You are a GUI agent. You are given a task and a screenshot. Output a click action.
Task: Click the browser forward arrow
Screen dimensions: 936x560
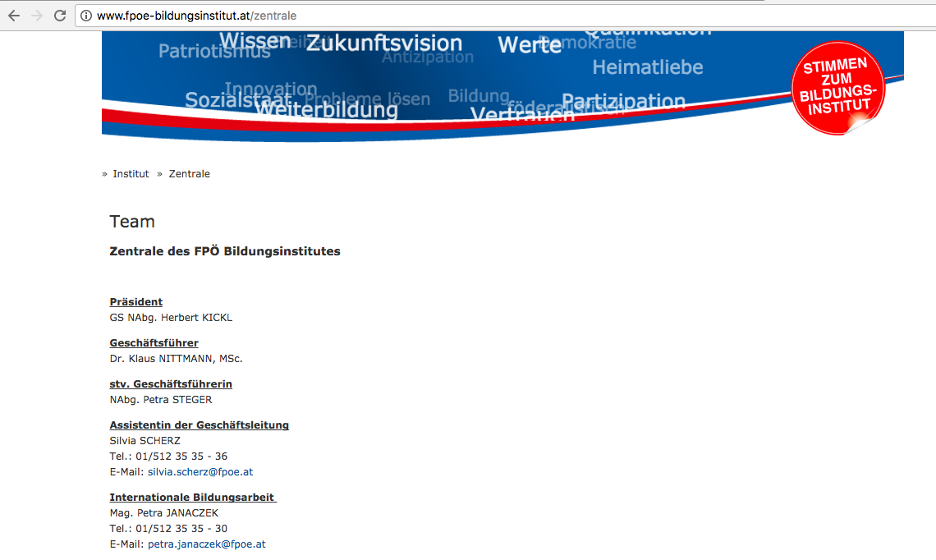coord(37,16)
